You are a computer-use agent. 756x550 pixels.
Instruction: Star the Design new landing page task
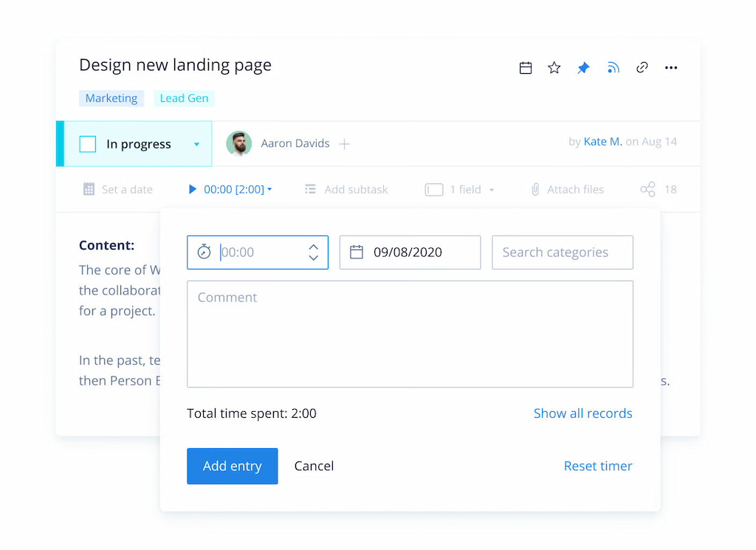[x=554, y=67]
